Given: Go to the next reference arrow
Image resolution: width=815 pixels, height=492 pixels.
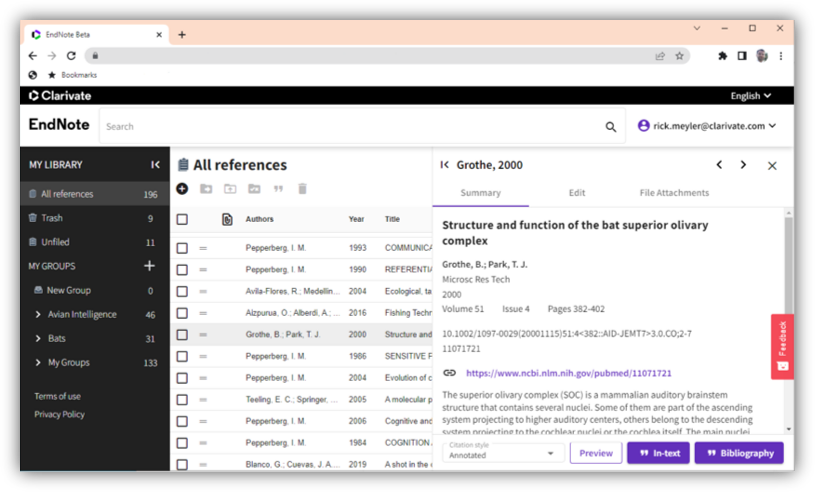Looking at the screenshot, I should [743, 165].
